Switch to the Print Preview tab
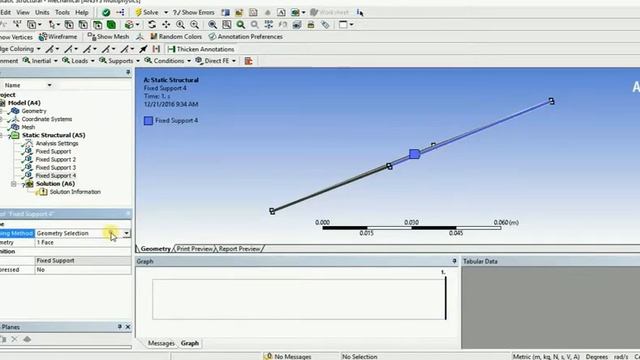 195,249
